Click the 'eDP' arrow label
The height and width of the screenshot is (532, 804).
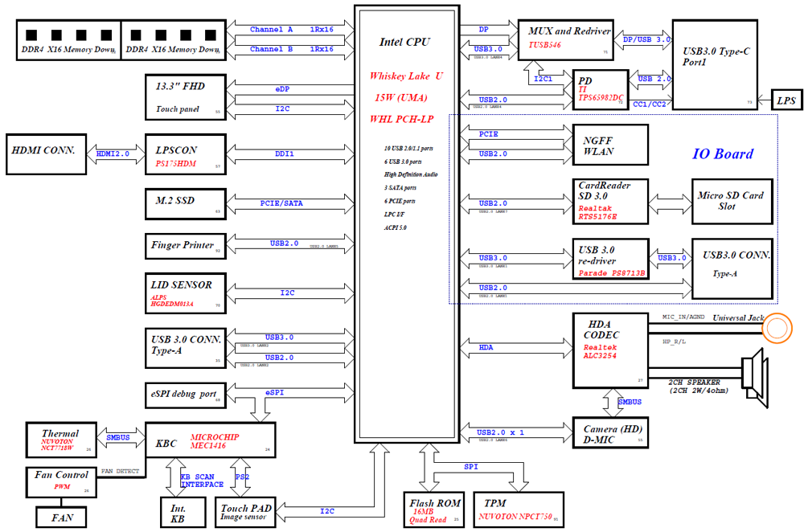click(x=282, y=88)
